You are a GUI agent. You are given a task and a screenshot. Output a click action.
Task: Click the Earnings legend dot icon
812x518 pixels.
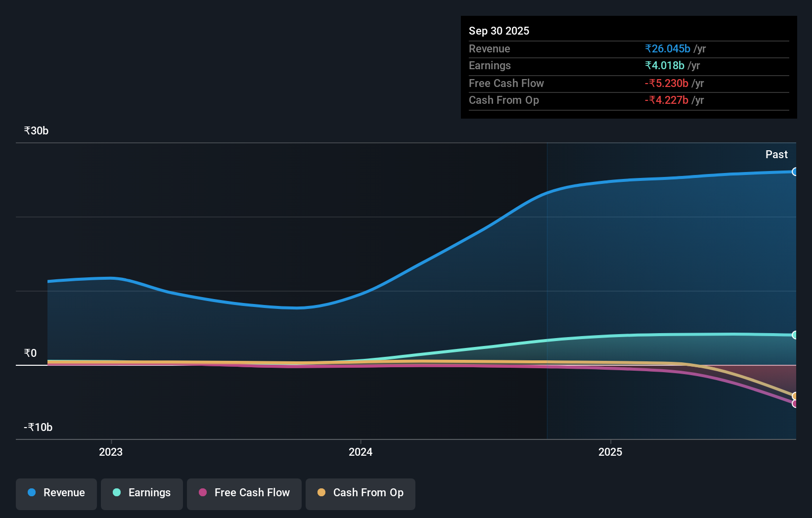point(116,493)
